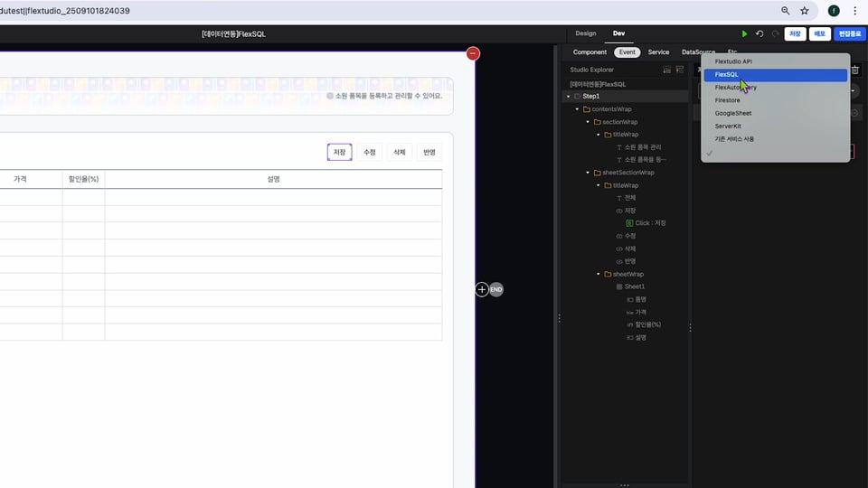
Task: Choose Firestore from the dropdown list
Action: [x=775, y=100]
